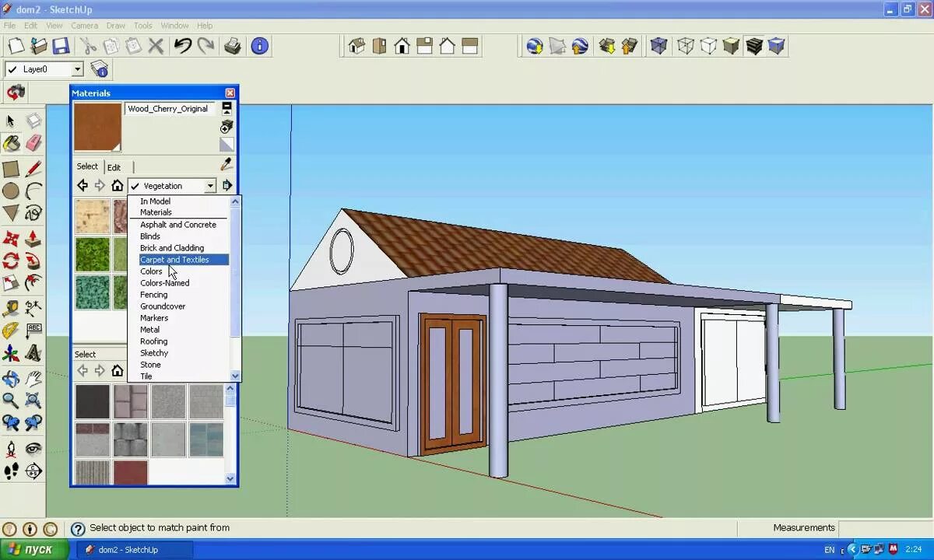This screenshot has height=560, width=934.
Task: Activate the Tape Measure tool
Action: [x=11, y=309]
